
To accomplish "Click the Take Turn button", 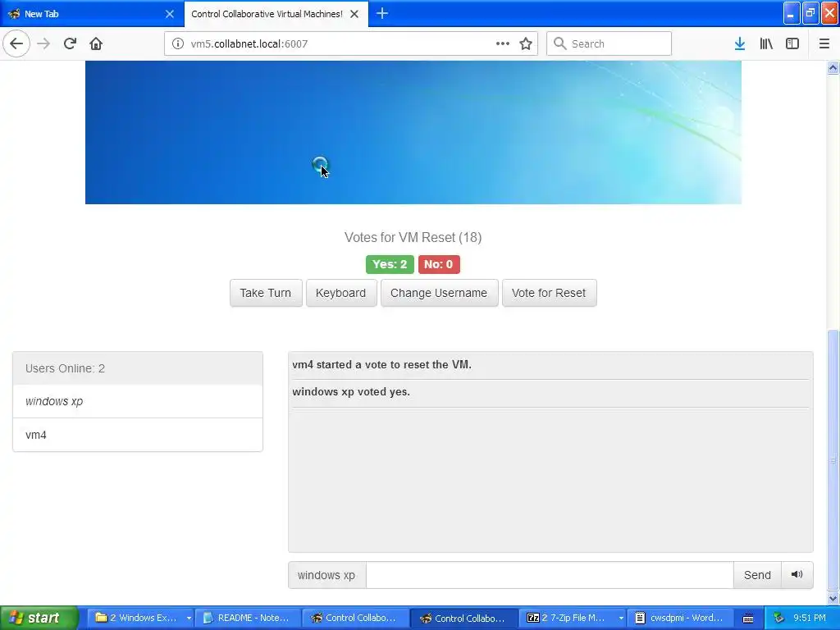I will (266, 293).
